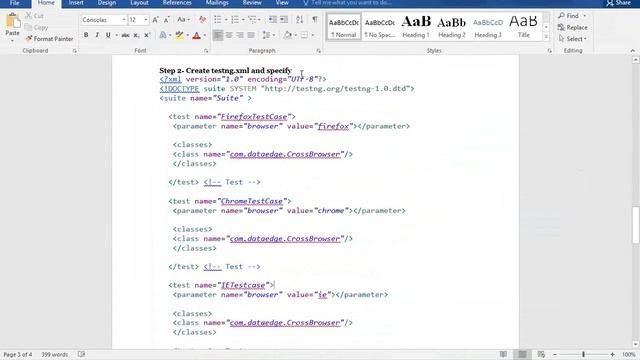Toggle Superscript formatting

(x=147, y=35)
